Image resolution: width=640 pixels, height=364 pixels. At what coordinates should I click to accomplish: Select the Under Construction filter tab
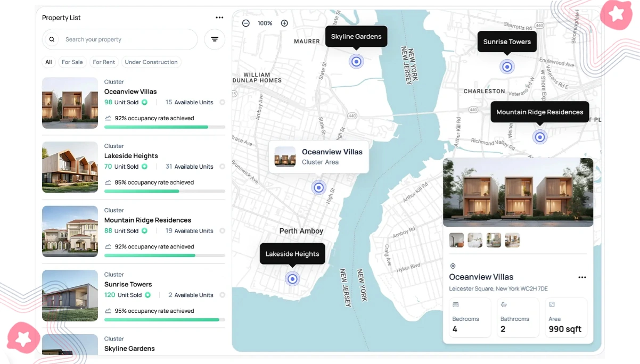click(151, 62)
